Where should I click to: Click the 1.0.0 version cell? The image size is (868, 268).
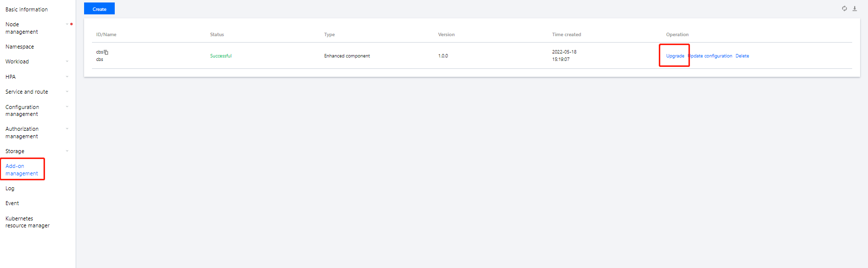(x=443, y=56)
